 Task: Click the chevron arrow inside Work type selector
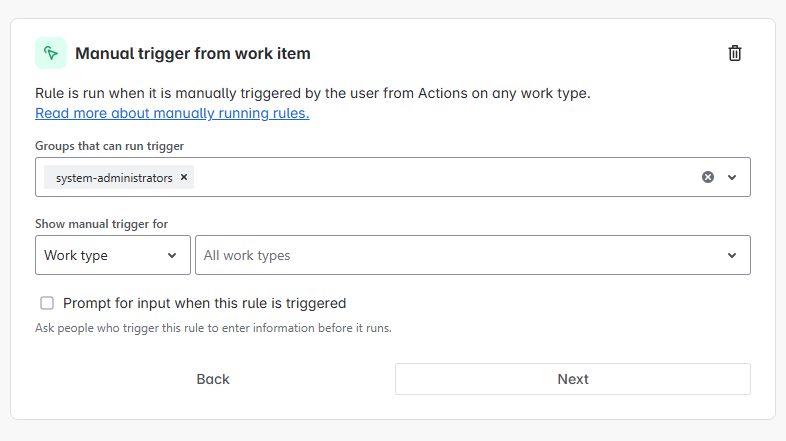tap(172, 255)
